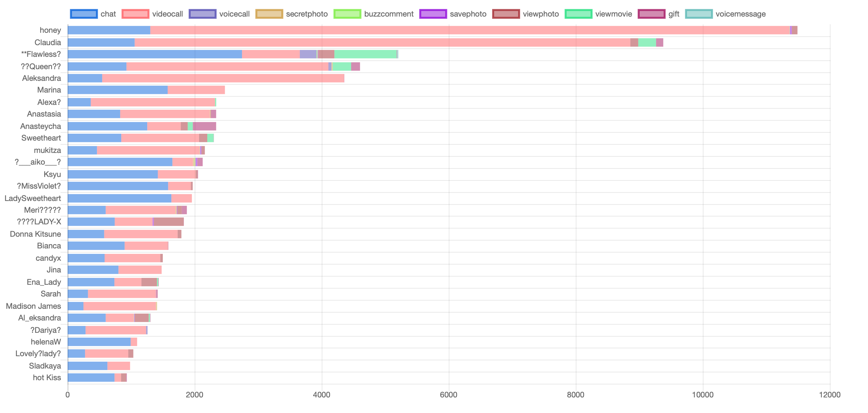
Task: Click the 'Ksyu' axis label
Action: pos(53,174)
